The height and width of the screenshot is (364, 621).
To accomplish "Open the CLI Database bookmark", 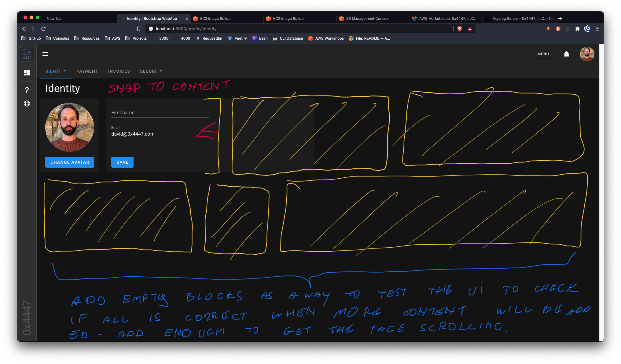I will (288, 38).
